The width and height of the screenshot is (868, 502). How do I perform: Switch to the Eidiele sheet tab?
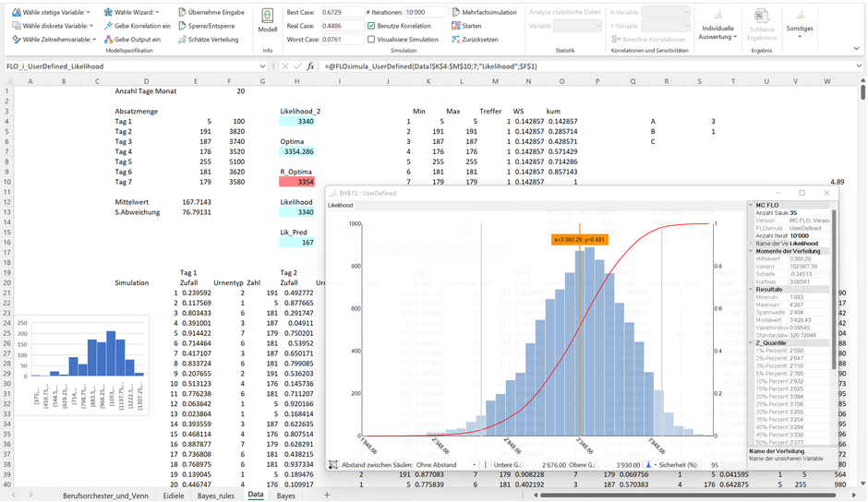point(174,496)
